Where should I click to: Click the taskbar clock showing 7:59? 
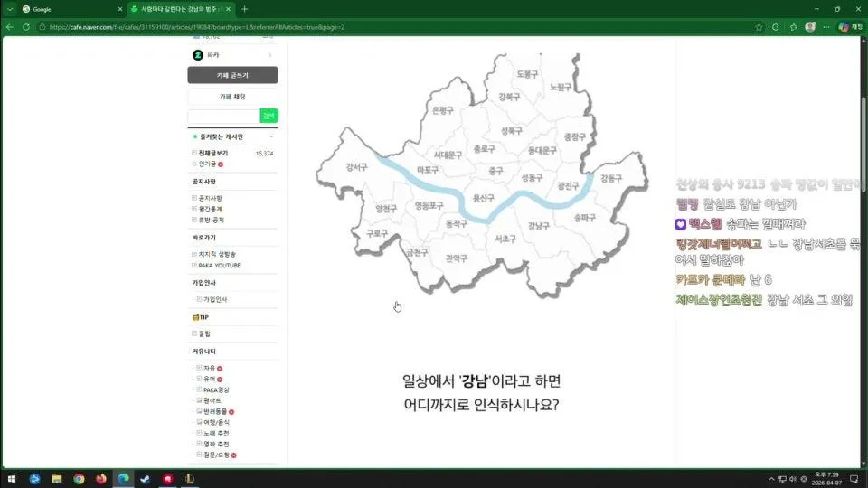tap(826, 479)
